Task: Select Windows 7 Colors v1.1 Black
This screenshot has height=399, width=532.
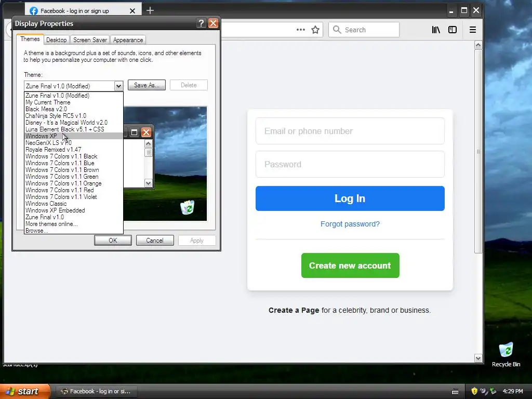Action: click(x=74, y=156)
